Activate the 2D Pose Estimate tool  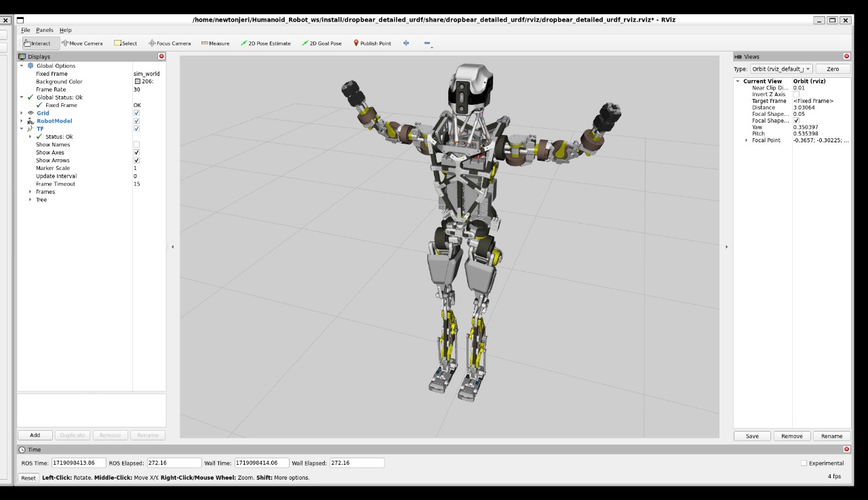pyautogui.click(x=266, y=43)
